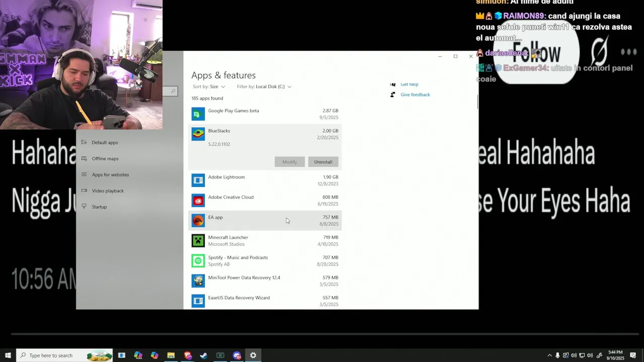Open Steam from the taskbar
This screenshot has width=644, height=362.
pyautogui.click(x=204, y=355)
